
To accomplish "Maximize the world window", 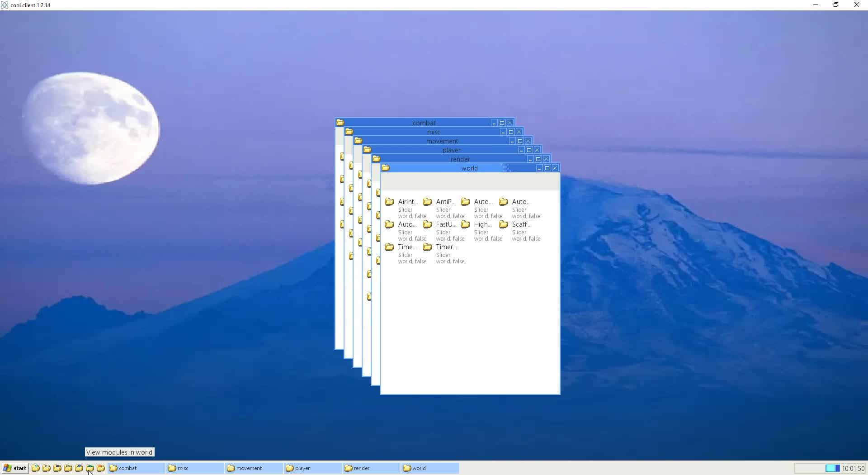I will click(x=547, y=168).
